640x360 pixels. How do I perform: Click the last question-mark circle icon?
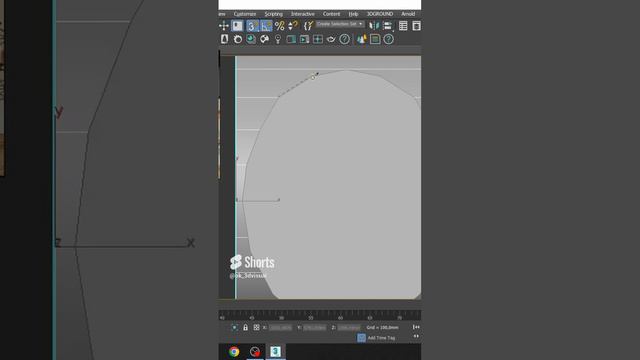tap(389, 39)
